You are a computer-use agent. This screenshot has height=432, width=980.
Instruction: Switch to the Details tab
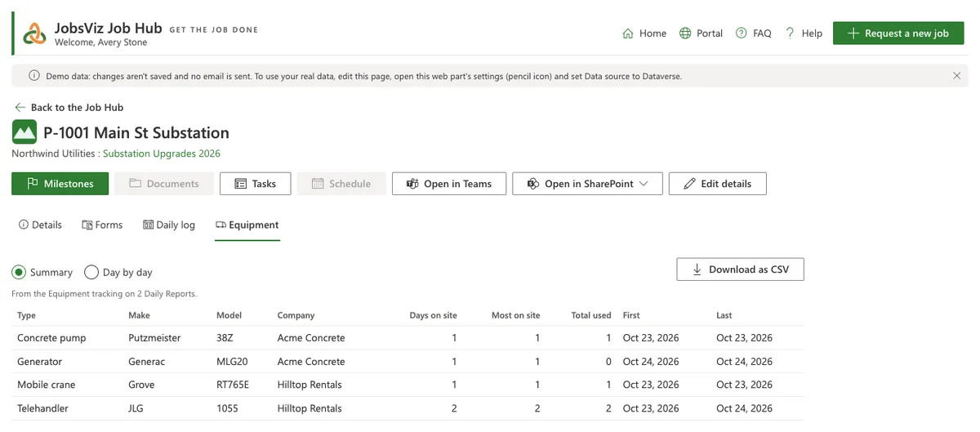point(40,225)
